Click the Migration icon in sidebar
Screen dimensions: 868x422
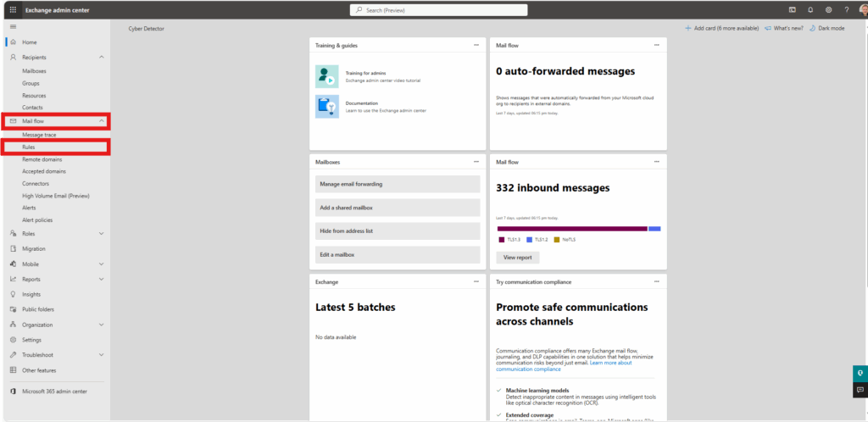14,249
